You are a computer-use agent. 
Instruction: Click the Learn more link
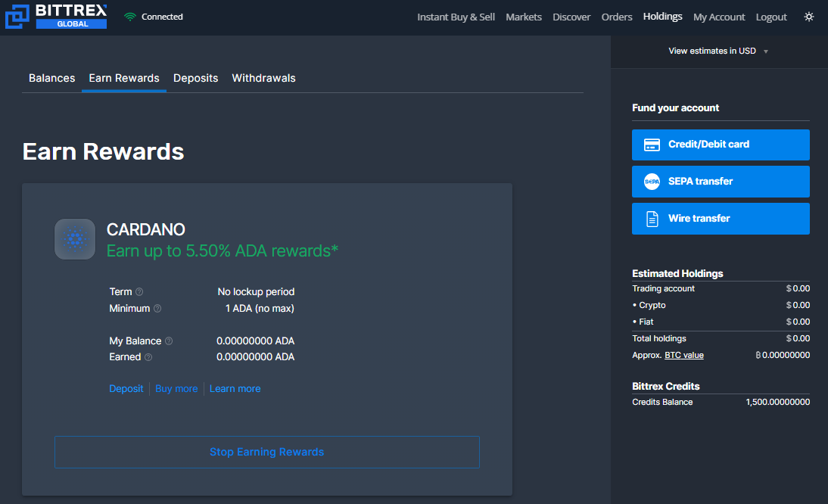tap(235, 389)
